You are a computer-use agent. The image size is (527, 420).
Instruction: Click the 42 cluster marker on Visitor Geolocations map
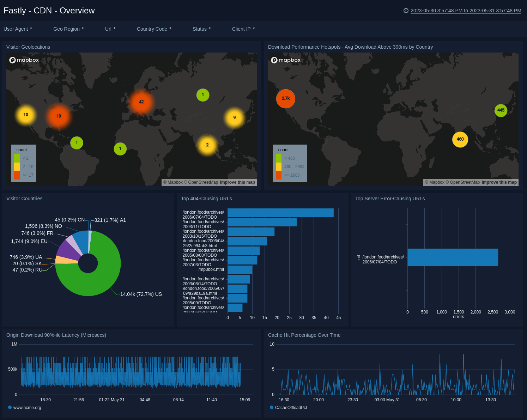click(x=141, y=102)
